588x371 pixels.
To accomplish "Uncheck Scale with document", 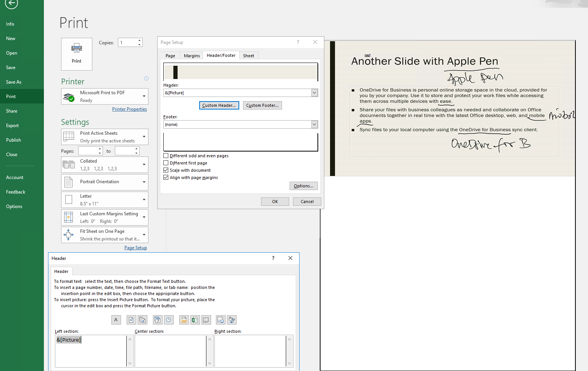I will [166, 170].
